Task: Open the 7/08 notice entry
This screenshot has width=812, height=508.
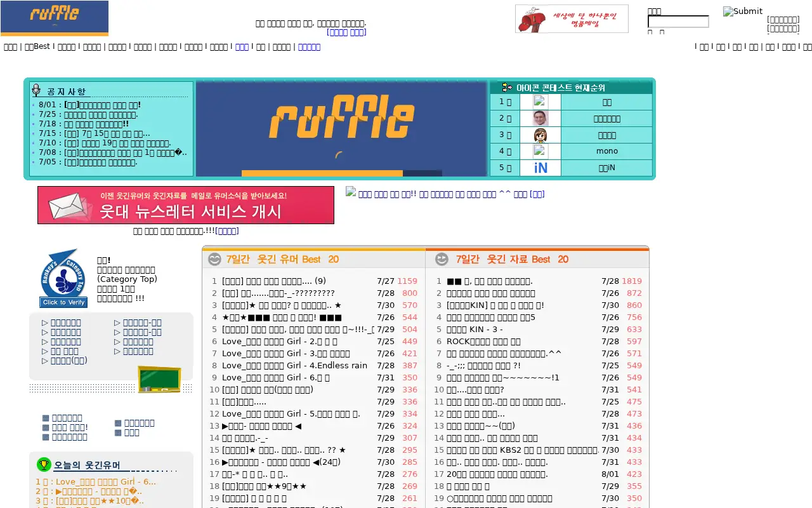Action: (113, 152)
